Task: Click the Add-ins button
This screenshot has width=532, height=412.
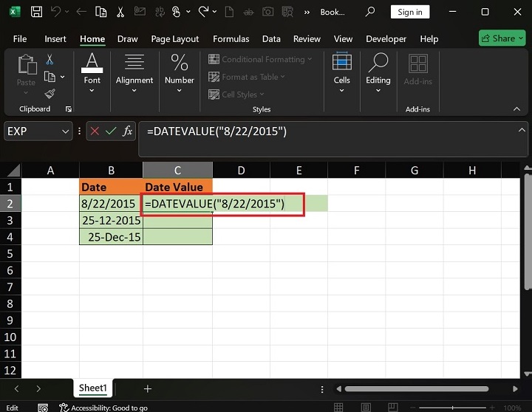Action: point(418,70)
